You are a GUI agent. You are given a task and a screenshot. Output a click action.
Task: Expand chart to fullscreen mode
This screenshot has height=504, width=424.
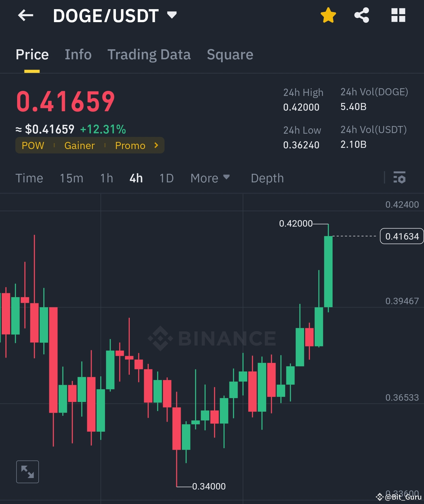pyautogui.click(x=27, y=471)
